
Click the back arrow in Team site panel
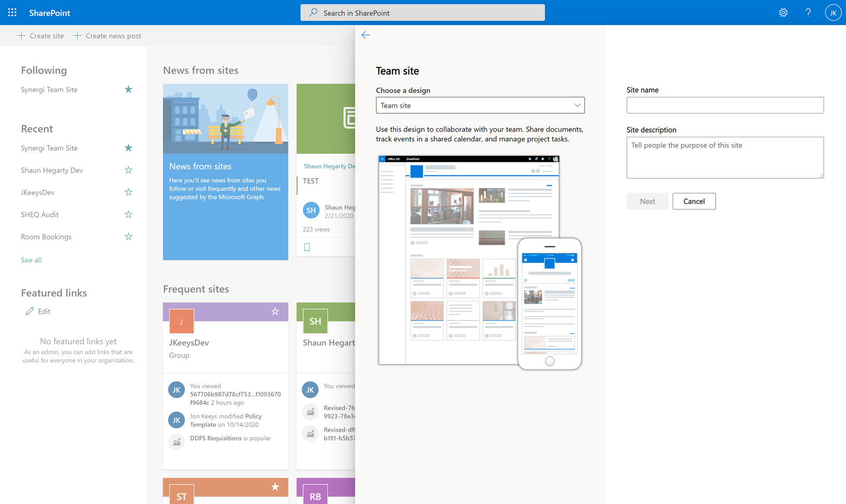point(365,35)
